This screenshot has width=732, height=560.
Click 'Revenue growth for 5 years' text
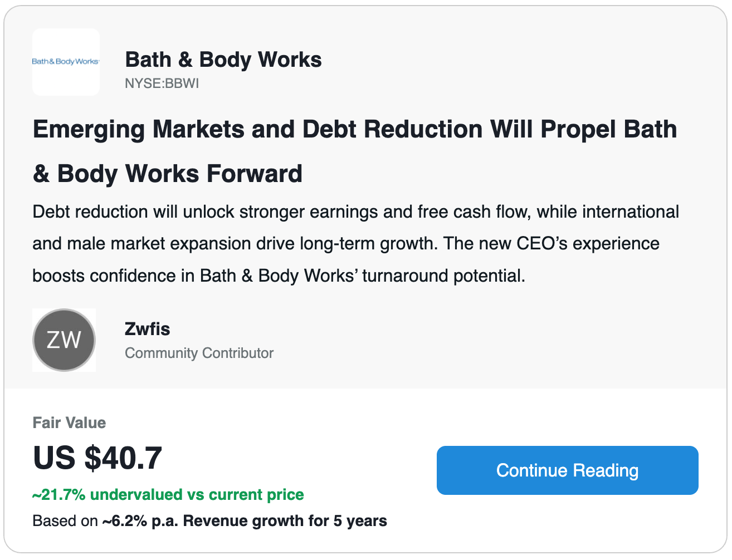(285, 521)
